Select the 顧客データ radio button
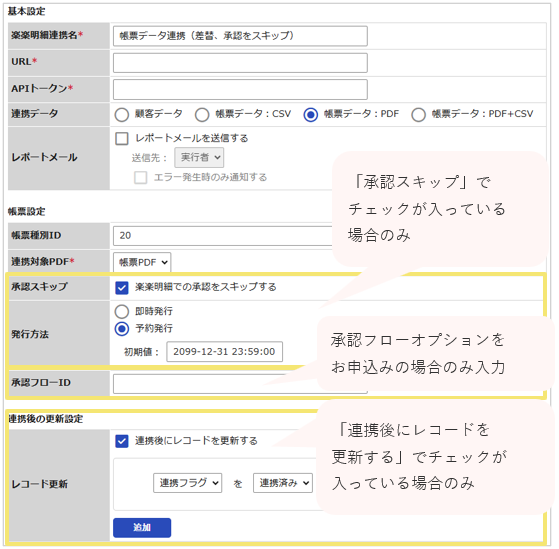Image resolution: width=559 pixels, height=549 pixels. [122, 115]
